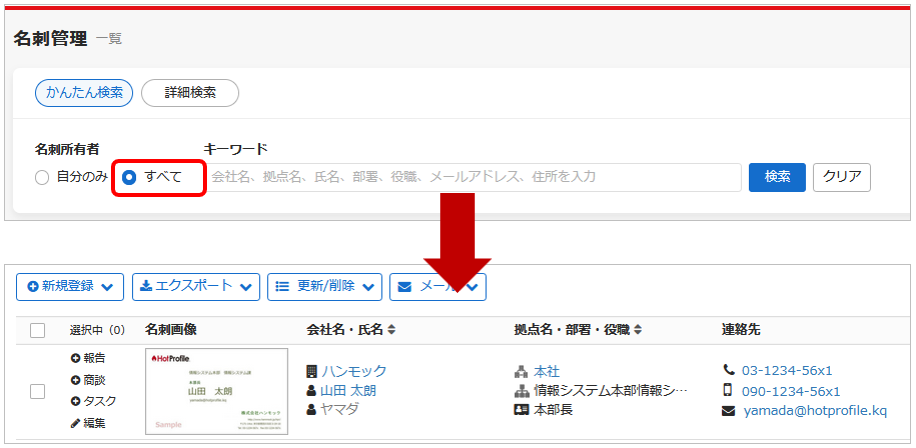Open the 更新/削除 dropdown

coord(324,286)
